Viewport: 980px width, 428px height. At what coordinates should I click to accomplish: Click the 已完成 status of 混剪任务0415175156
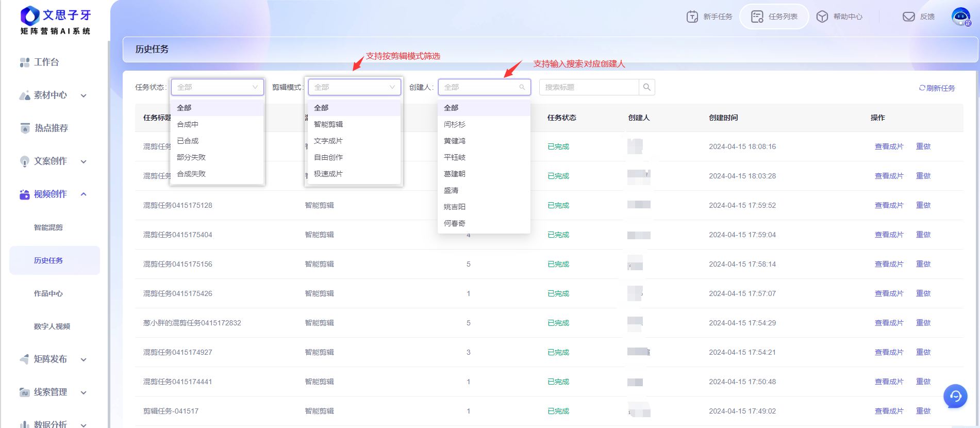[x=558, y=264]
